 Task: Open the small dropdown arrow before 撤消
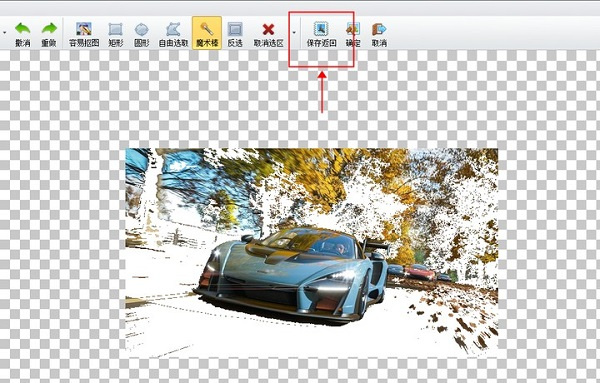(x=5, y=33)
